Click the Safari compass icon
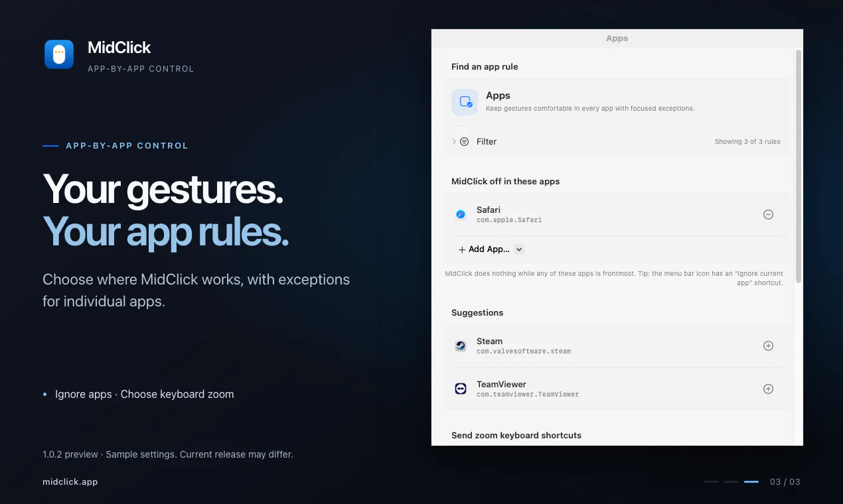Image resolution: width=843 pixels, height=504 pixels. point(461,214)
